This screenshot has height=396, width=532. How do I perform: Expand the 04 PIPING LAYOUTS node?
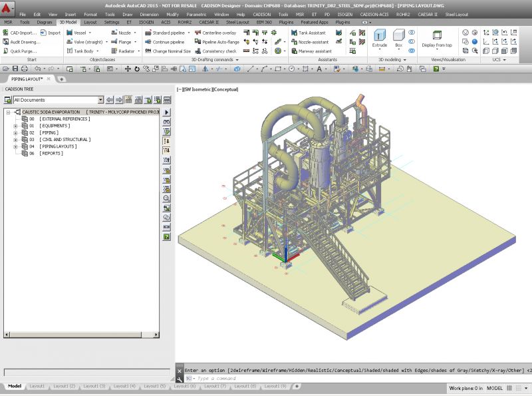click(15, 146)
